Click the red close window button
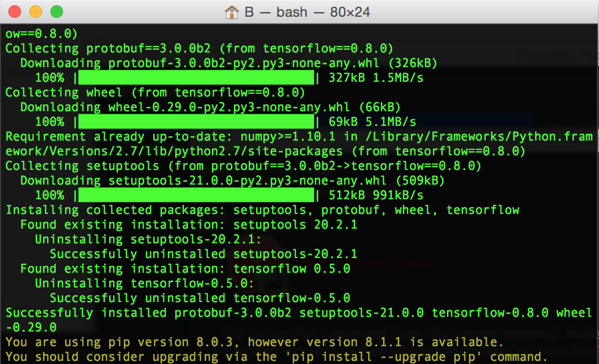This screenshot has height=364, width=599. pyautogui.click(x=15, y=12)
